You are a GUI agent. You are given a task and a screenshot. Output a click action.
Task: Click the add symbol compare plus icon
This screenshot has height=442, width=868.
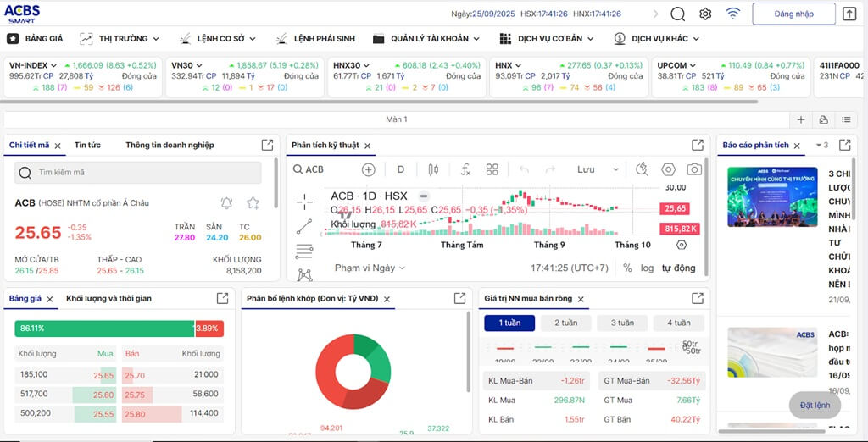(x=368, y=169)
